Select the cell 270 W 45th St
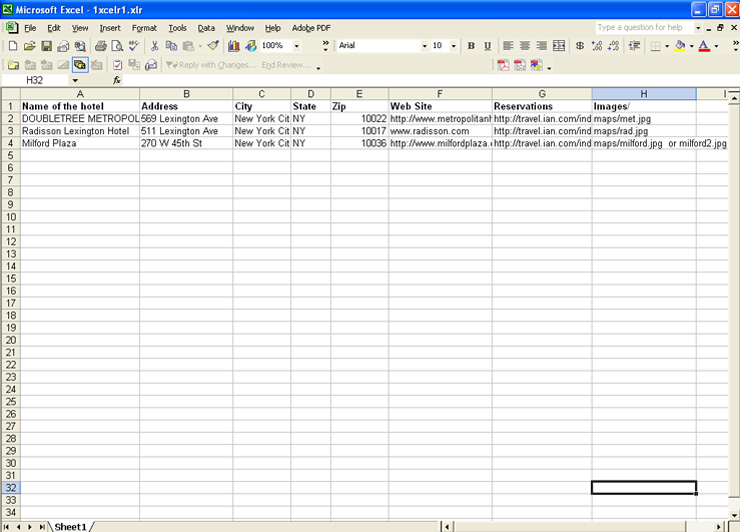 pyautogui.click(x=186, y=144)
